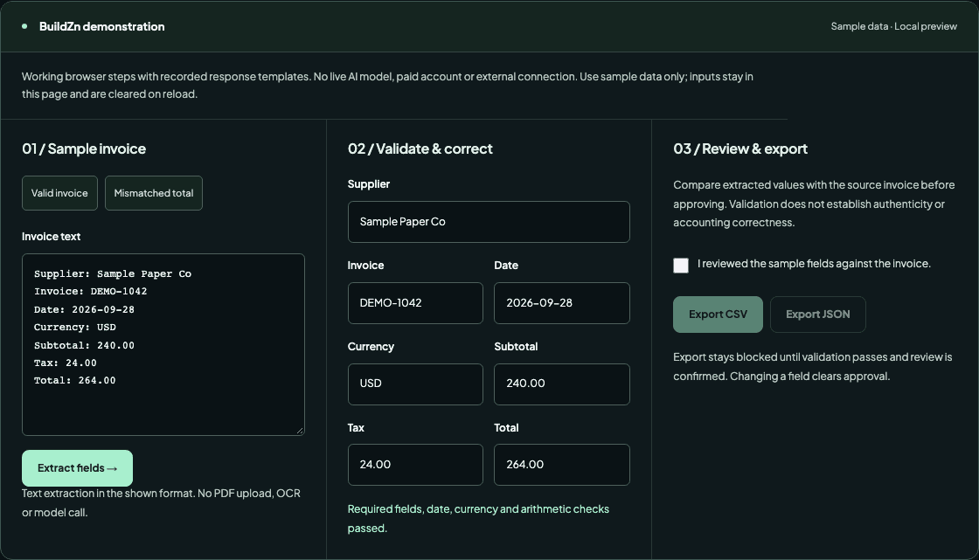The width and height of the screenshot is (979, 560).
Task: Click the Extract fields button
Action: tap(78, 468)
